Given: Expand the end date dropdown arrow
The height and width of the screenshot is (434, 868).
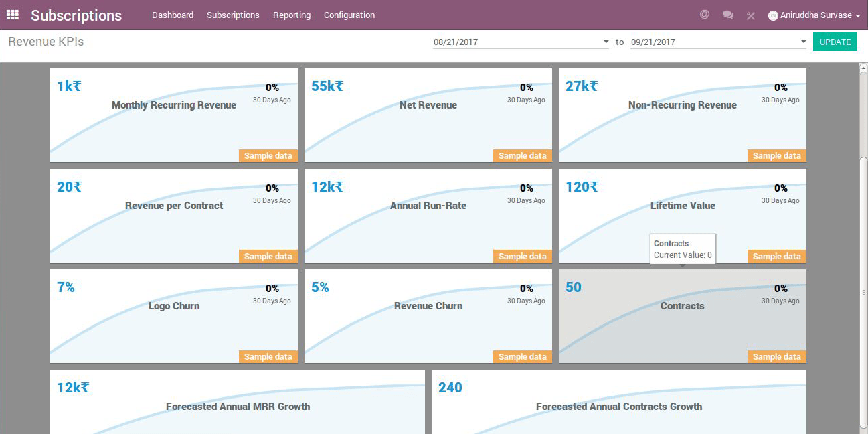Looking at the screenshot, I should pyautogui.click(x=803, y=42).
